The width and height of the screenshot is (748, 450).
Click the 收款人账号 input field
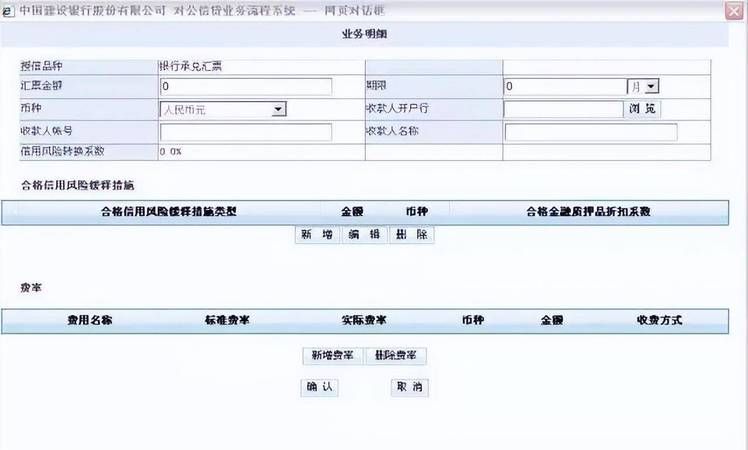point(246,132)
